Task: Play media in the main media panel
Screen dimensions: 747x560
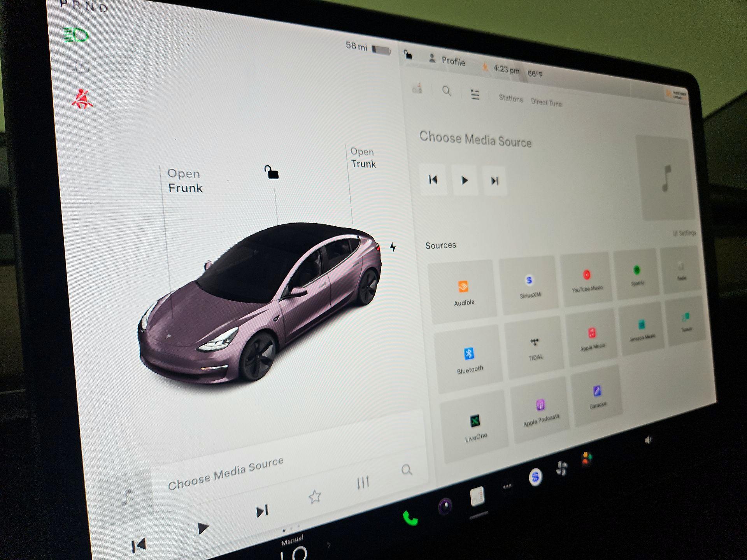Action: pyautogui.click(x=464, y=180)
